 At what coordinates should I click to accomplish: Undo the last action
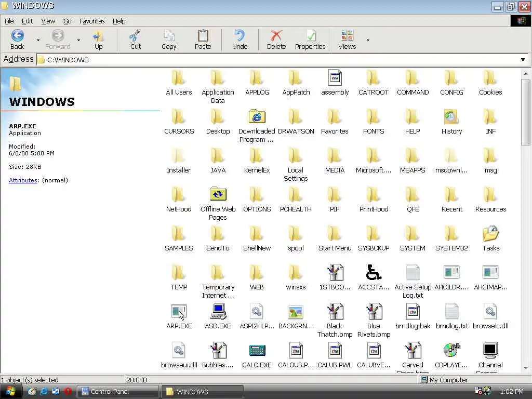coord(240,39)
